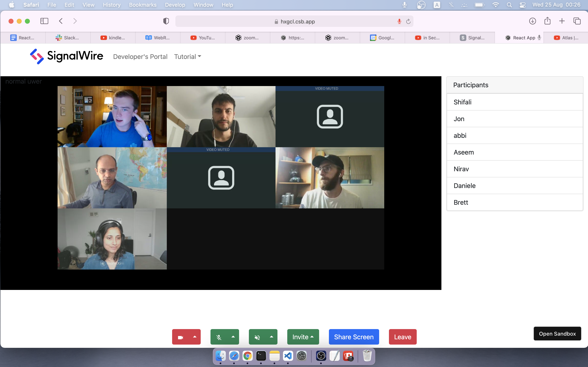
Task: Open the Invite dropdown
Action: (x=303, y=337)
